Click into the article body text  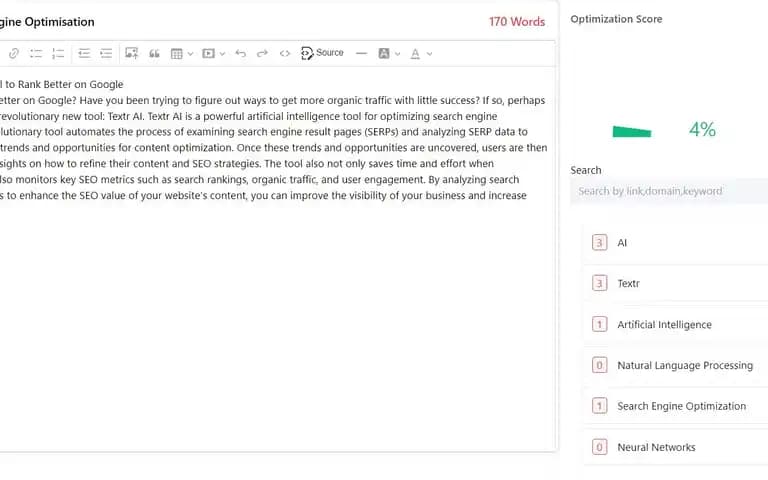(272, 148)
